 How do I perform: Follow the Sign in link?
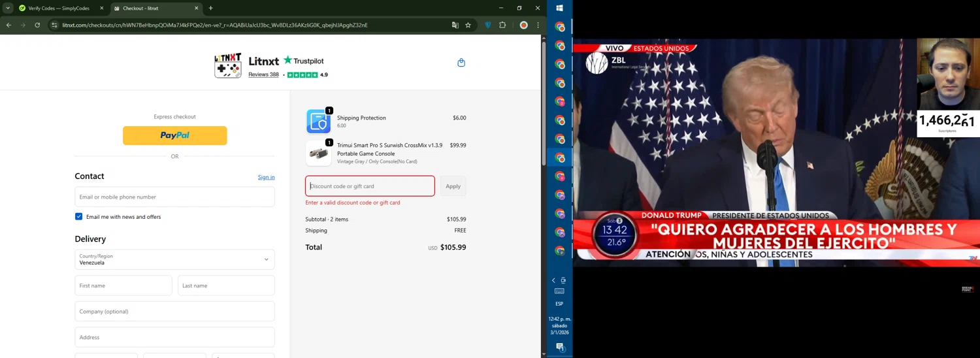coord(266,177)
